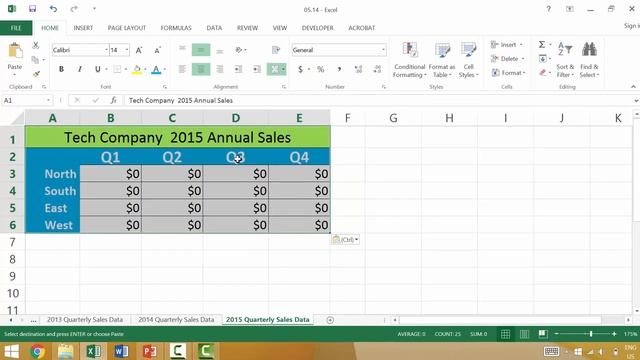Undo the last action

[53, 9]
